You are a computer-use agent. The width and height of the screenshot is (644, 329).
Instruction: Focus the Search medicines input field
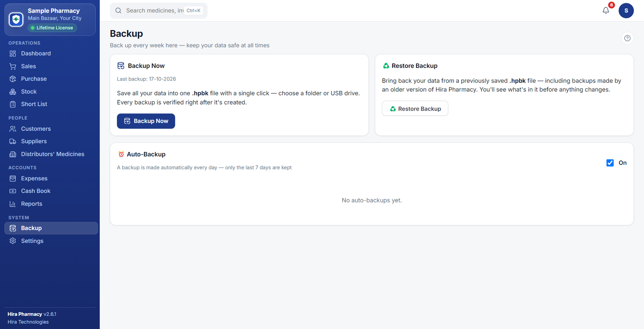[159, 10]
